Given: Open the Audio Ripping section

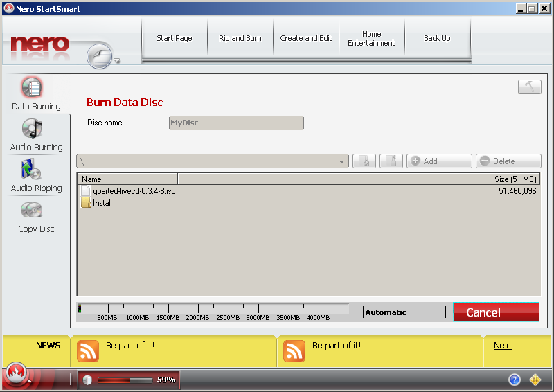Looking at the screenshot, I should 36,176.
